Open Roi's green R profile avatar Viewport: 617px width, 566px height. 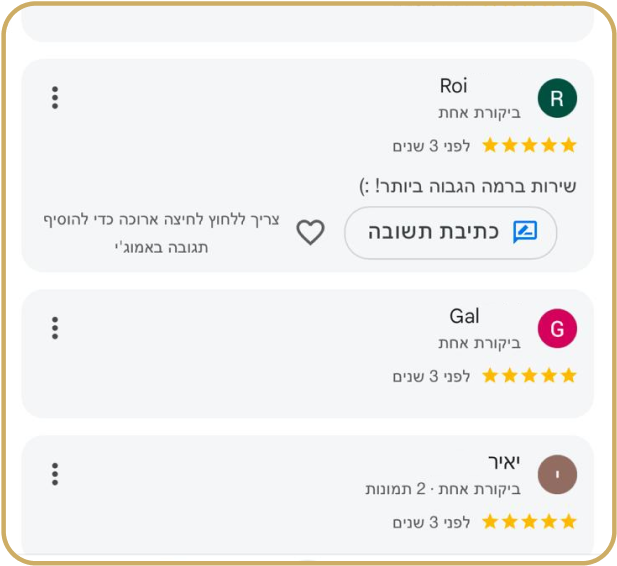[x=557, y=98]
